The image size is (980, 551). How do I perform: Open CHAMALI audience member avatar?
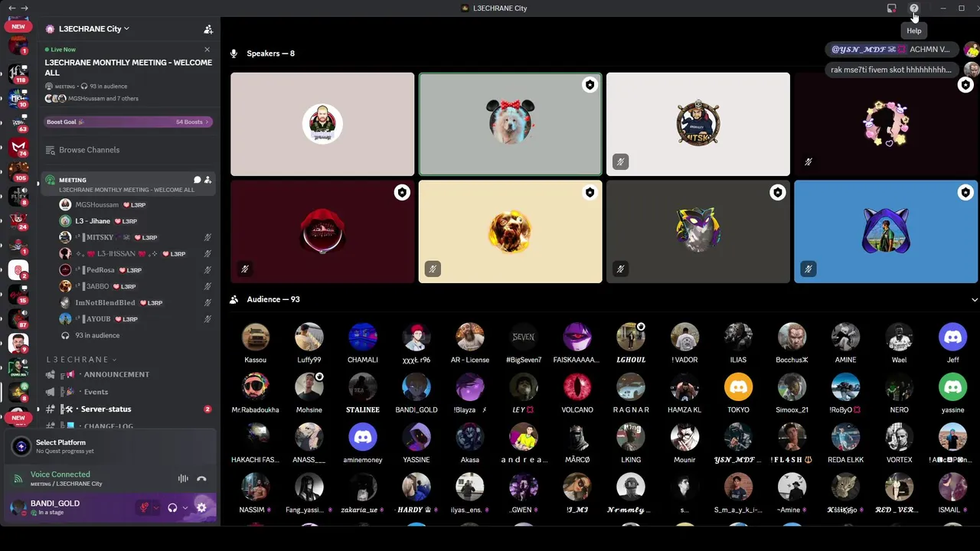[x=363, y=337]
